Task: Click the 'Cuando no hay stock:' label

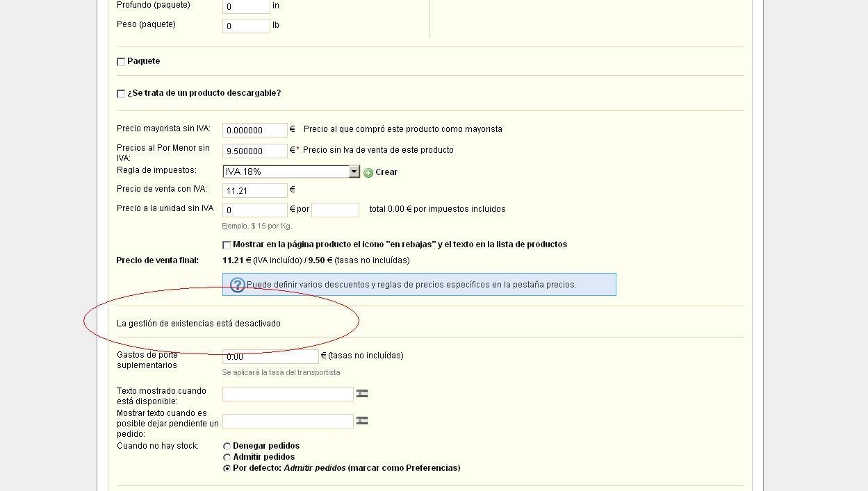Action: [158, 446]
